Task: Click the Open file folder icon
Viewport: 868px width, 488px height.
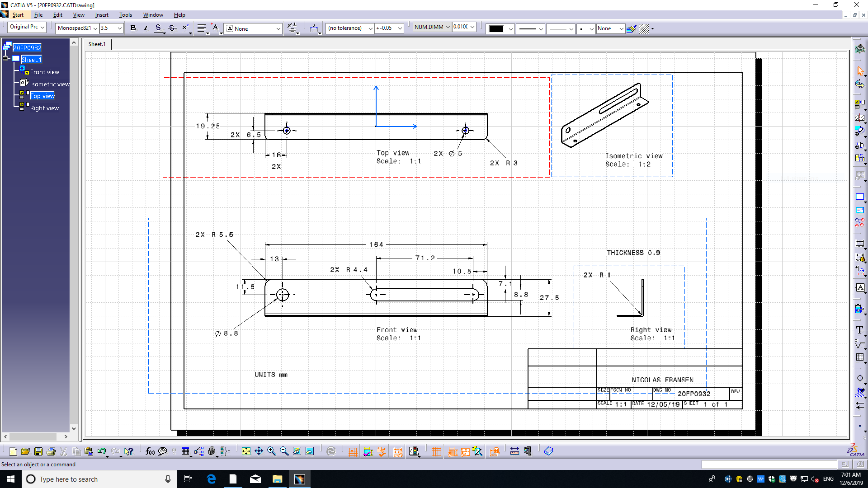Action: tap(26, 451)
